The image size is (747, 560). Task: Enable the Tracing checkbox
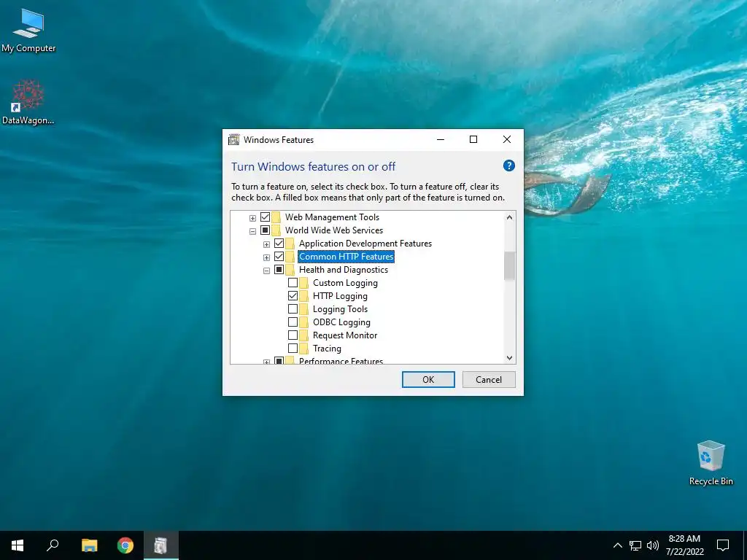point(293,349)
